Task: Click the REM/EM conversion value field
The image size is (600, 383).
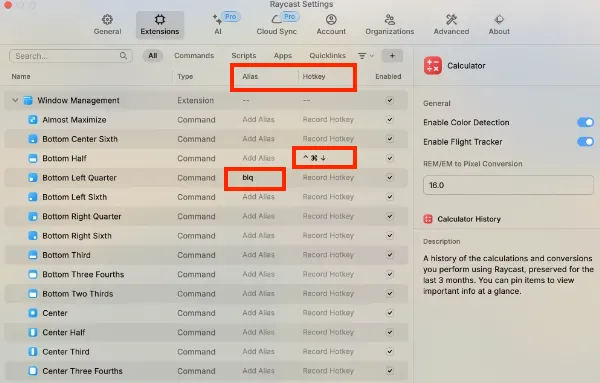Action: pos(509,185)
